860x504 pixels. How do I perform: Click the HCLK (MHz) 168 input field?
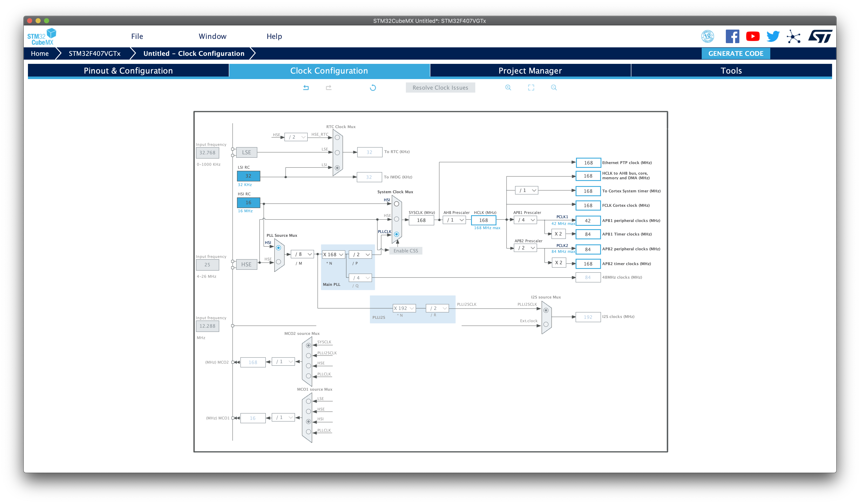tap(483, 220)
